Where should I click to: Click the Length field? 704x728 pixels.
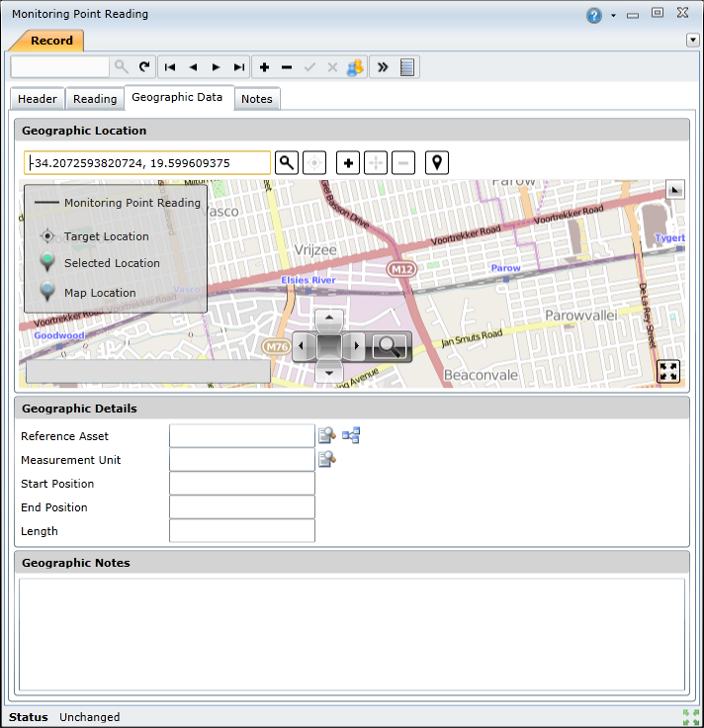242,531
